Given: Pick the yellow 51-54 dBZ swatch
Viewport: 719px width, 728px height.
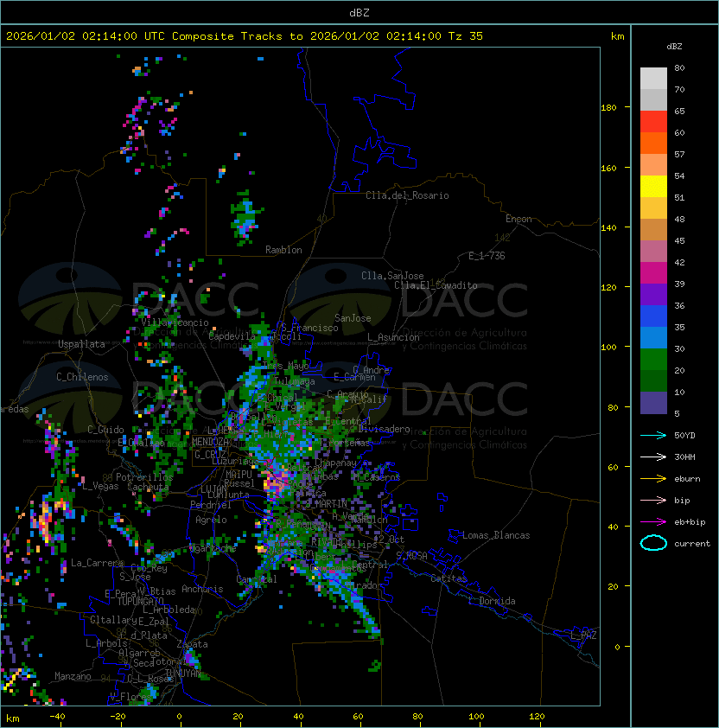Looking at the screenshot, I should (653, 187).
